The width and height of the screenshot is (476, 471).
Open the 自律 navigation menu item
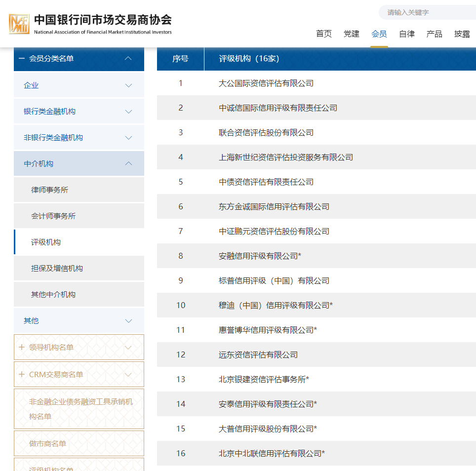point(406,34)
